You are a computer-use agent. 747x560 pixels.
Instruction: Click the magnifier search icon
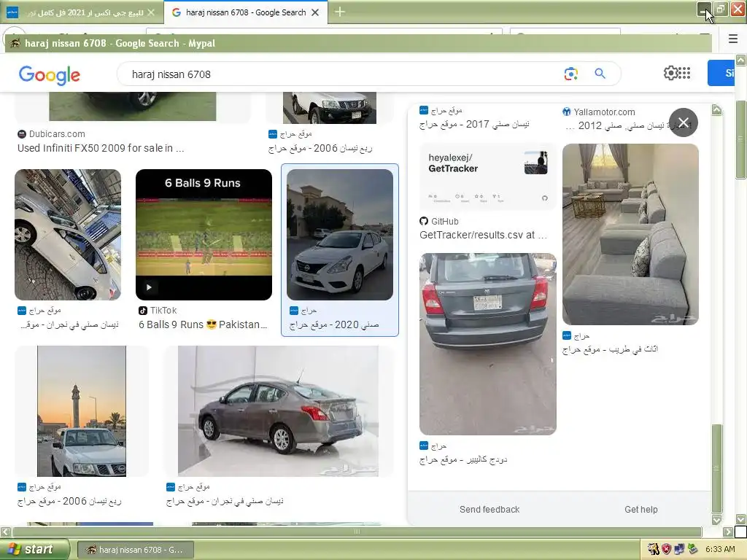click(600, 74)
